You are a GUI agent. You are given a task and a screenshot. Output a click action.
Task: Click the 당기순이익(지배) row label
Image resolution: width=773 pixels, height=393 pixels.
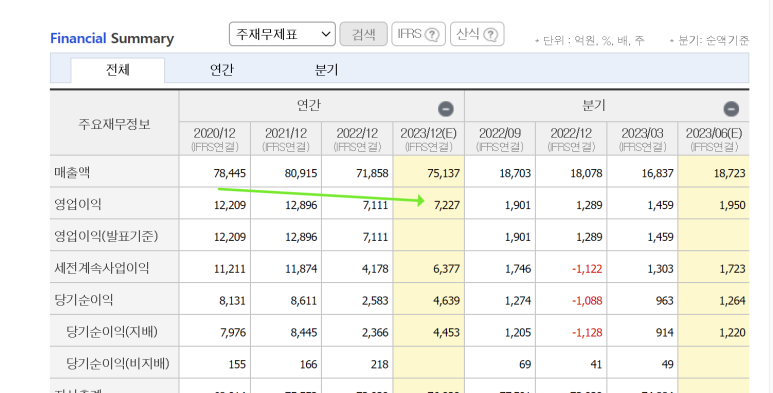[112, 331]
